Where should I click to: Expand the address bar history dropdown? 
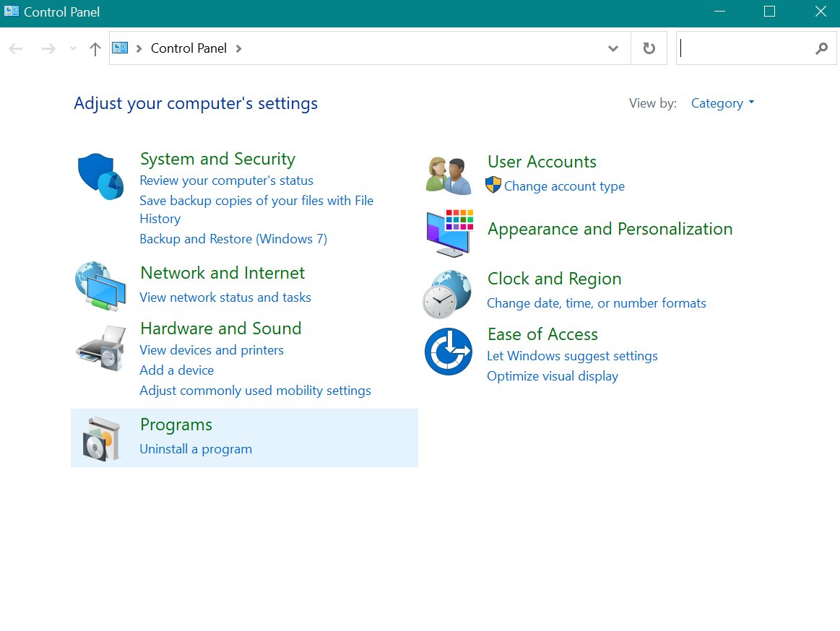click(613, 49)
